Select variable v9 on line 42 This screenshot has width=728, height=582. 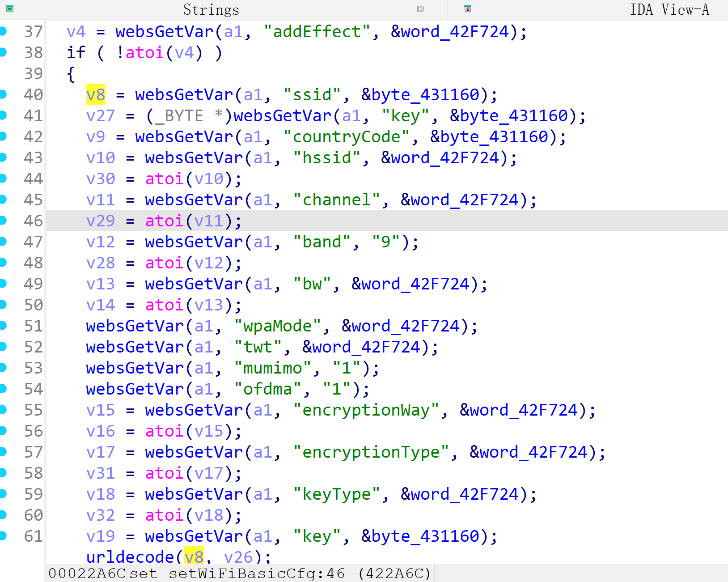96,136
